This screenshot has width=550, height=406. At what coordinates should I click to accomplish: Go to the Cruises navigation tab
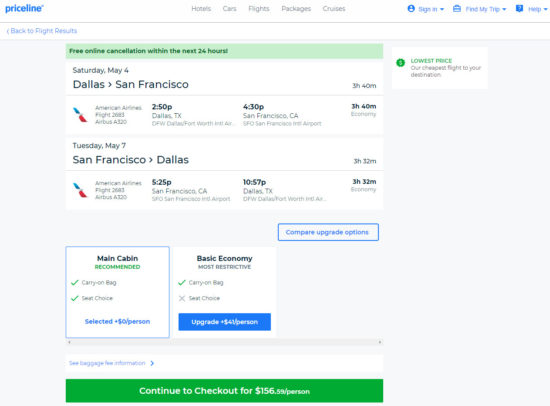(x=334, y=9)
